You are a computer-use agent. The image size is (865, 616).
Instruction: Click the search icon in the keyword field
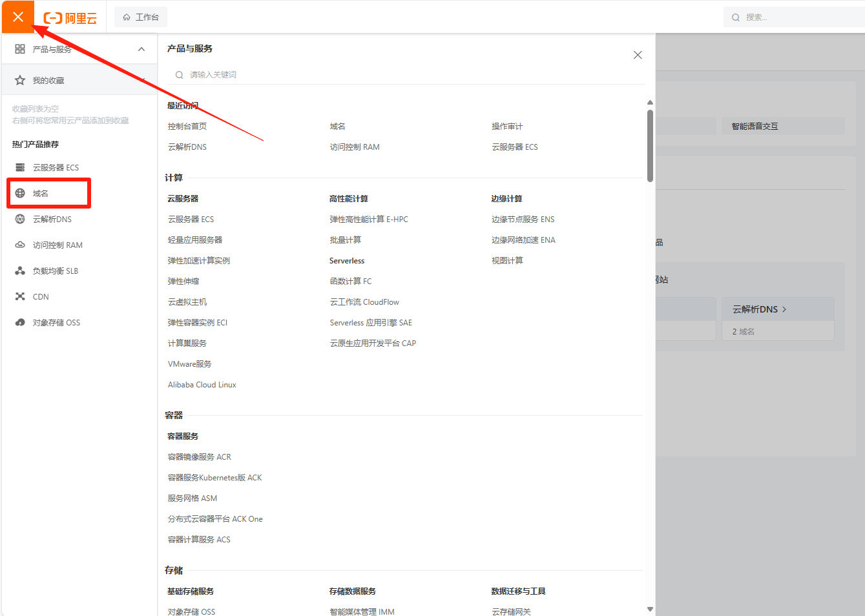(179, 75)
